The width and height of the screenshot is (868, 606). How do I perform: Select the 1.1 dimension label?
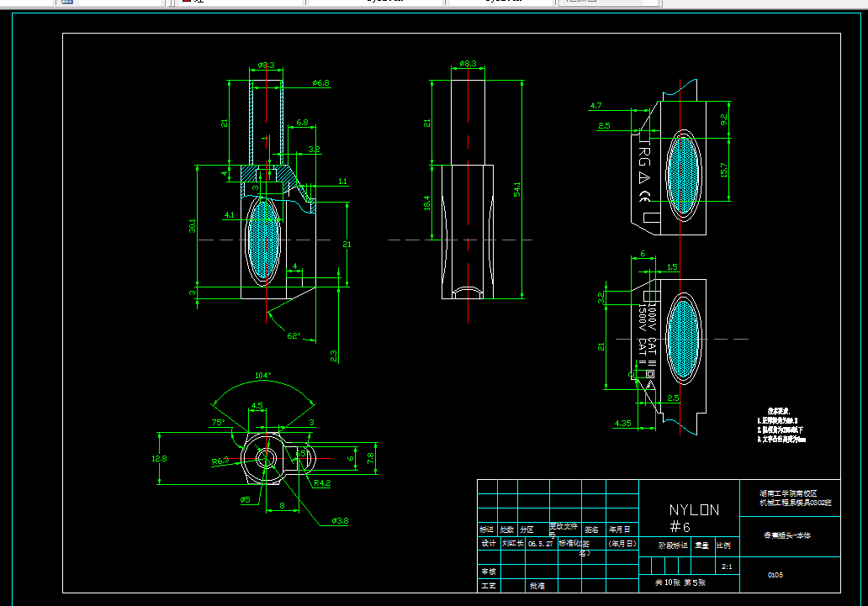(342, 182)
